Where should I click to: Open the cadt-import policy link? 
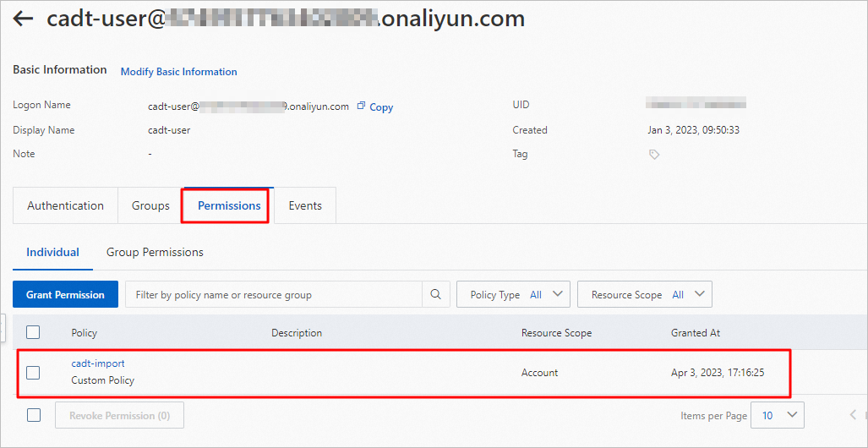coord(98,363)
